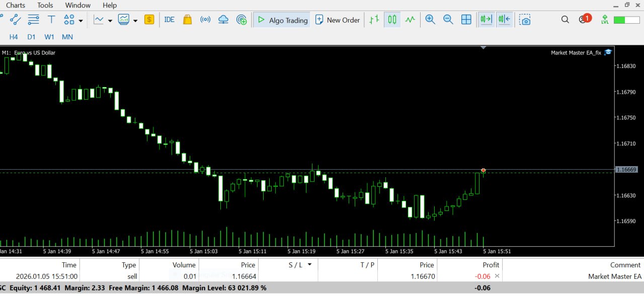Zoom in on the chart

click(x=430, y=20)
